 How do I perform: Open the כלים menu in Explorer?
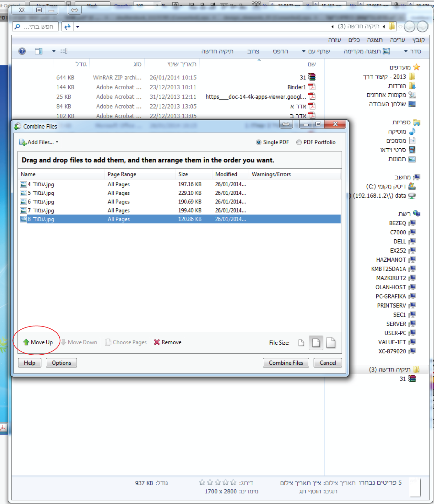[354, 40]
